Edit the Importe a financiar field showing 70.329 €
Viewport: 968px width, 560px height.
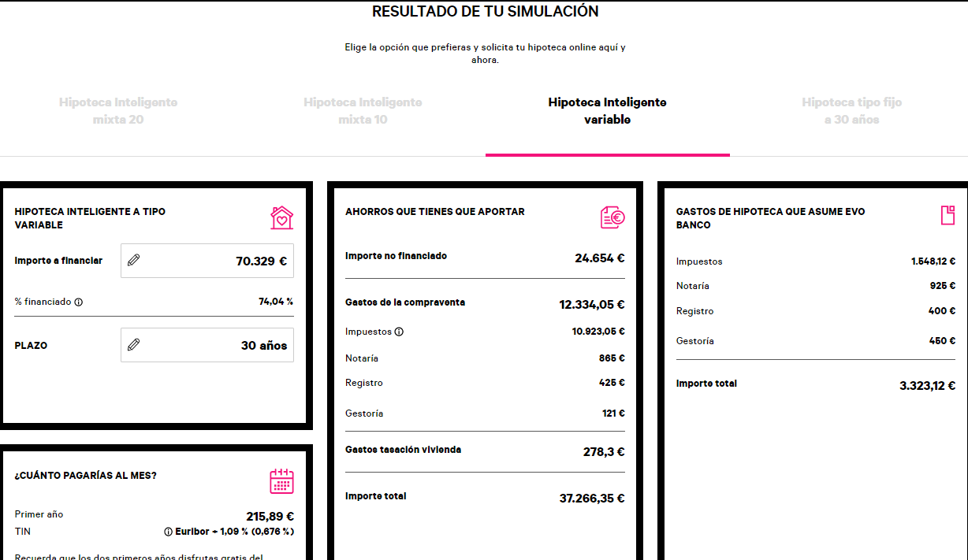tap(207, 261)
